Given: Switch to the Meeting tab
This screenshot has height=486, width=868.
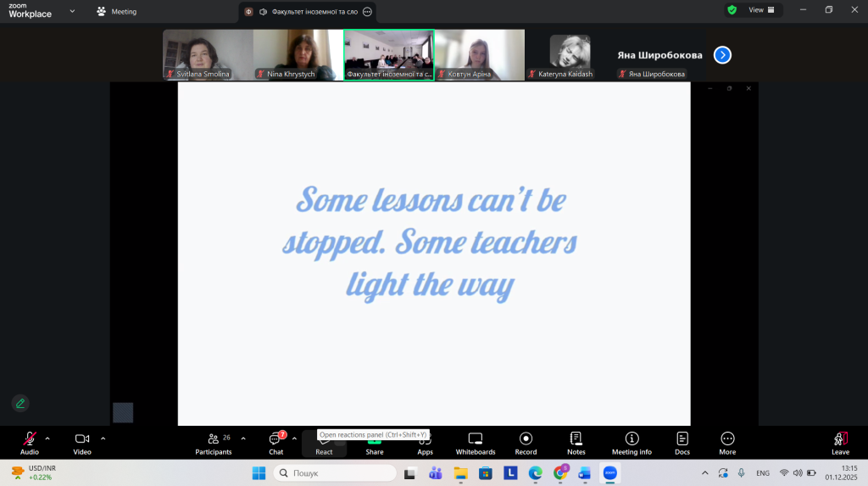Looking at the screenshot, I should [117, 12].
